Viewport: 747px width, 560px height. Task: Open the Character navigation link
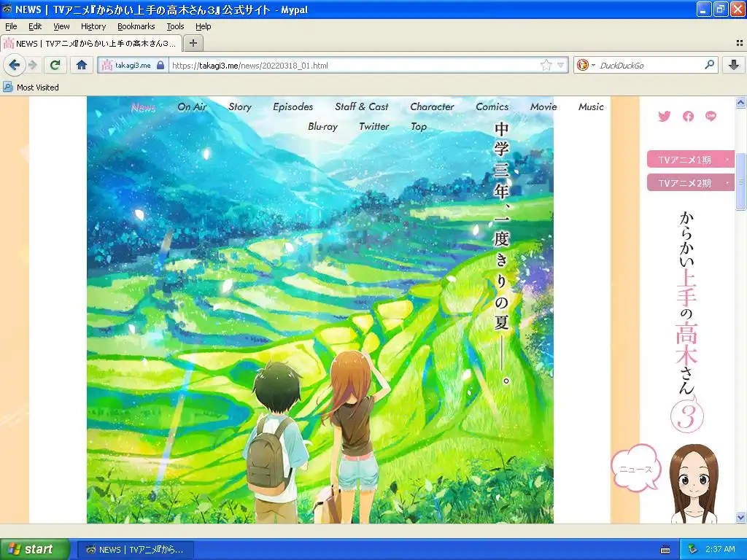click(432, 107)
